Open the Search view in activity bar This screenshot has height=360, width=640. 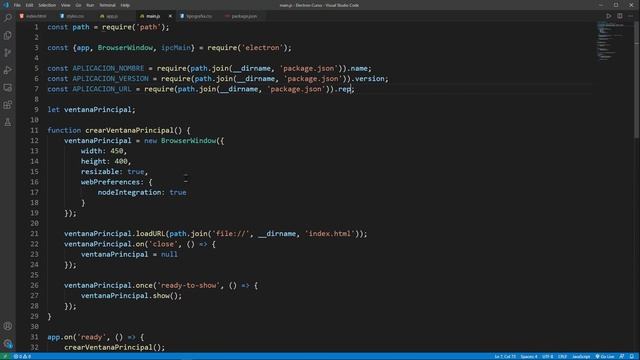pyautogui.click(x=8, y=18)
